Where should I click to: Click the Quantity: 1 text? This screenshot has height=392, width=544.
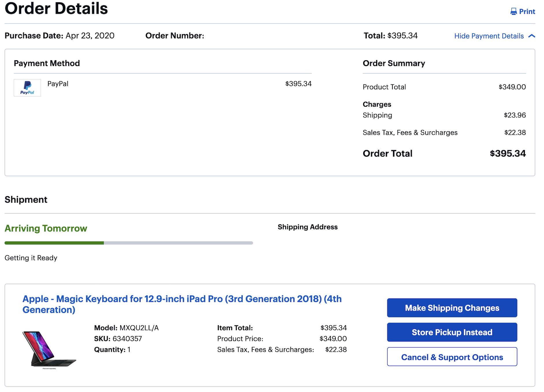coord(112,350)
